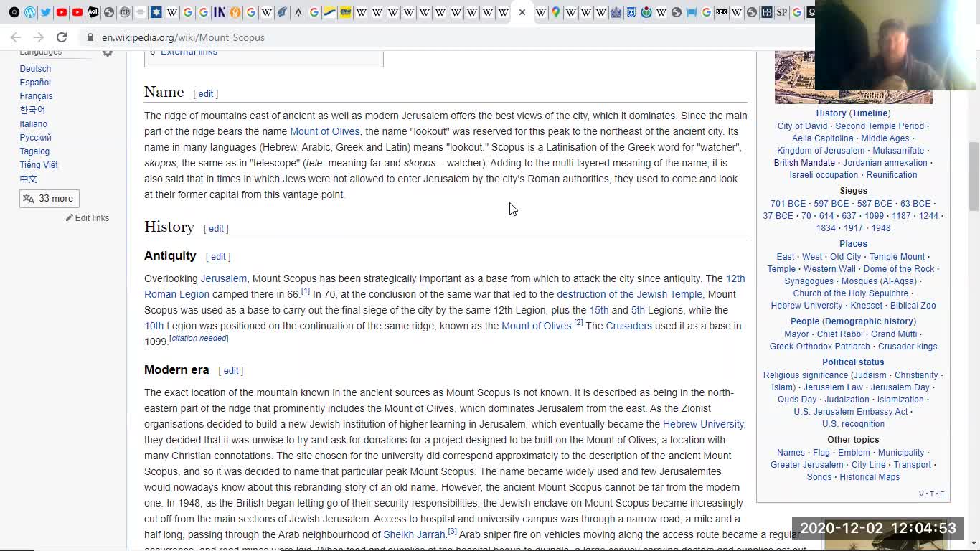Open the Sheikh Jarrah link
This screenshot has width=980, height=551.
click(414, 534)
